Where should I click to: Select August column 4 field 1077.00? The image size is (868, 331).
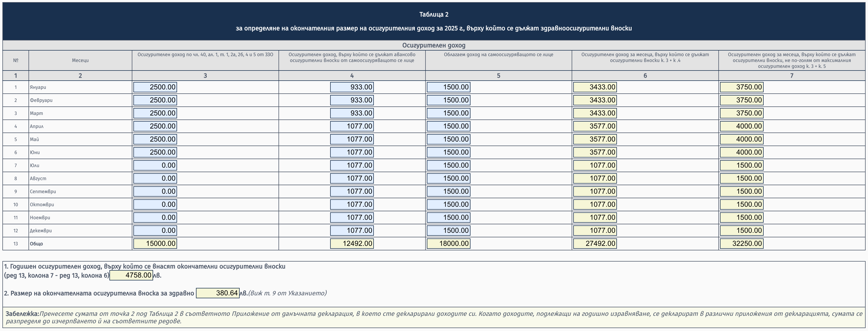(x=352, y=178)
